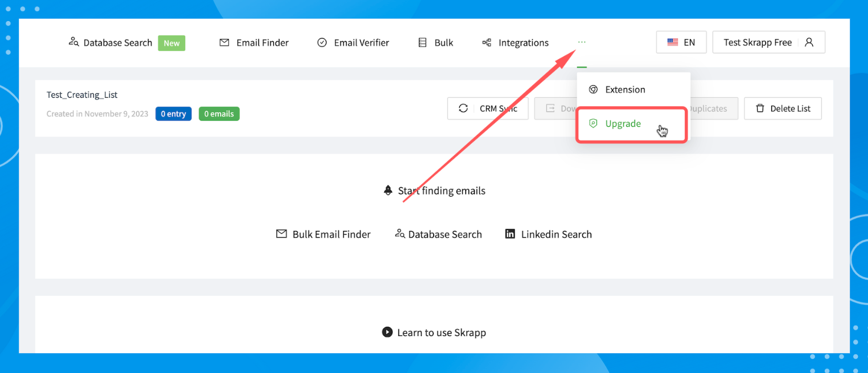Click the LinkedIn icon

[510, 234]
